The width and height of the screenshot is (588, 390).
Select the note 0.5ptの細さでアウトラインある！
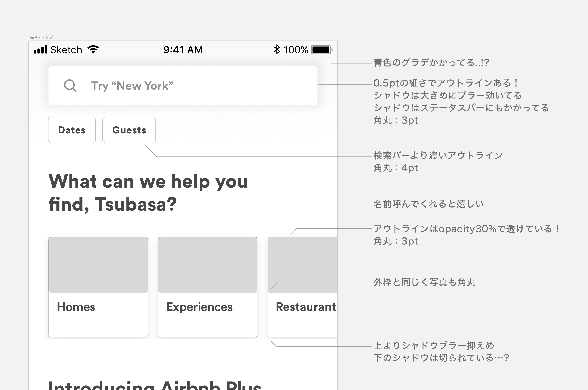[446, 83]
